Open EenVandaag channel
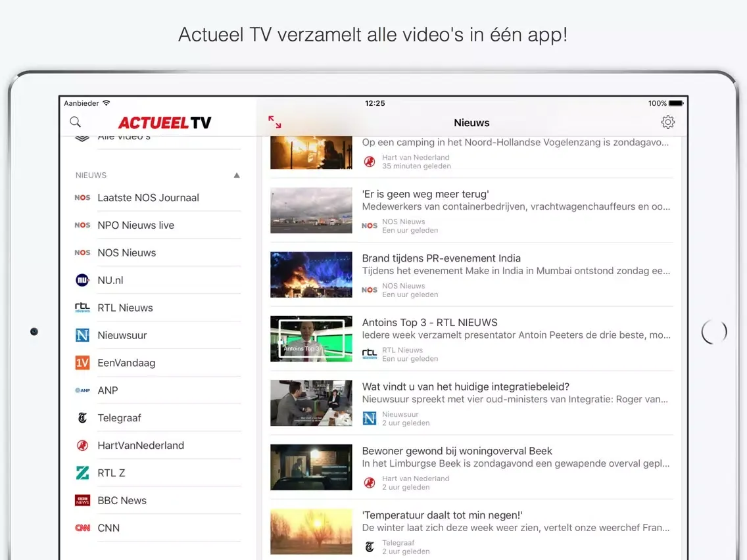The height and width of the screenshot is (560, 747). 126,363
